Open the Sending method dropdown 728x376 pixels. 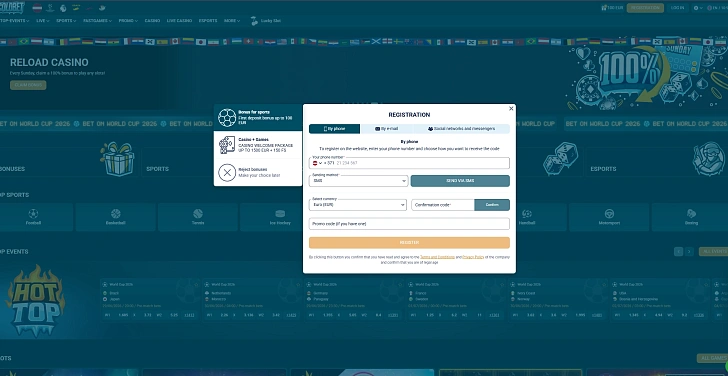click(x=358, y=181)
